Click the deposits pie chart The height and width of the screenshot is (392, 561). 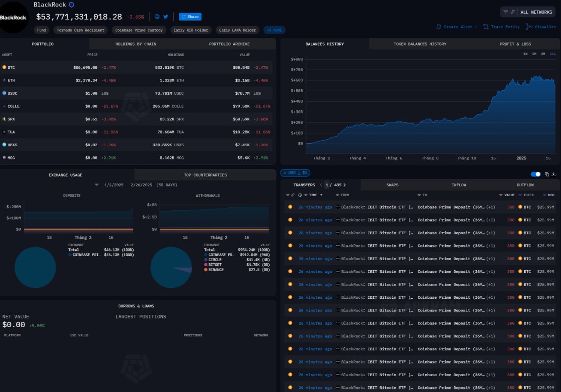tap(35, 267)
